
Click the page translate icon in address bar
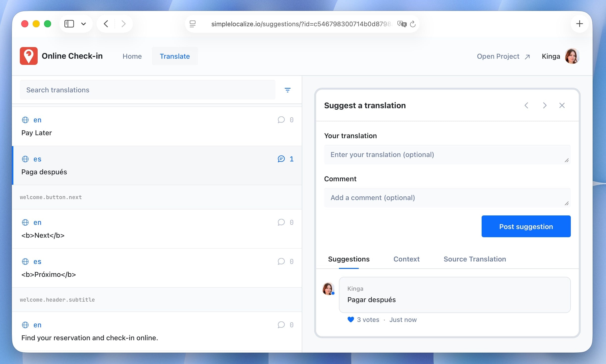tap(402, 24)
